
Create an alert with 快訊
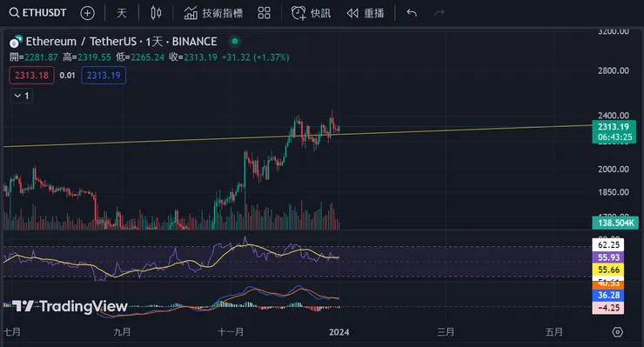point(311,13)
